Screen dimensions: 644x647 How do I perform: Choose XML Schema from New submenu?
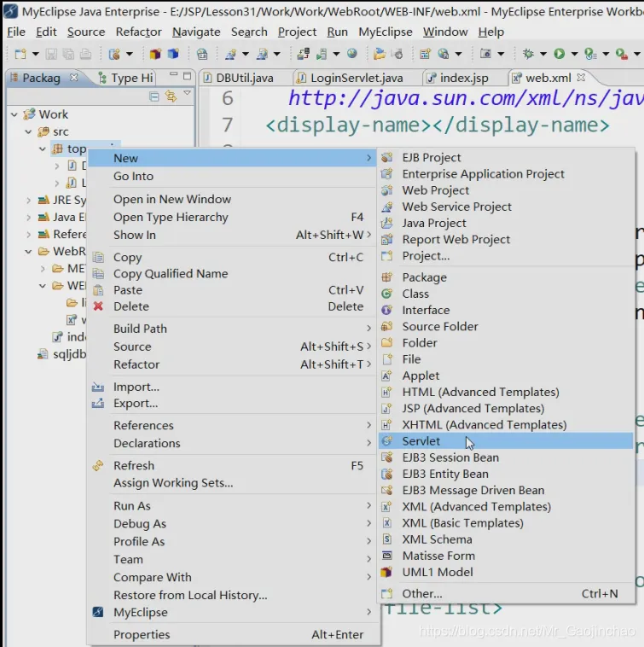point(506,539)
